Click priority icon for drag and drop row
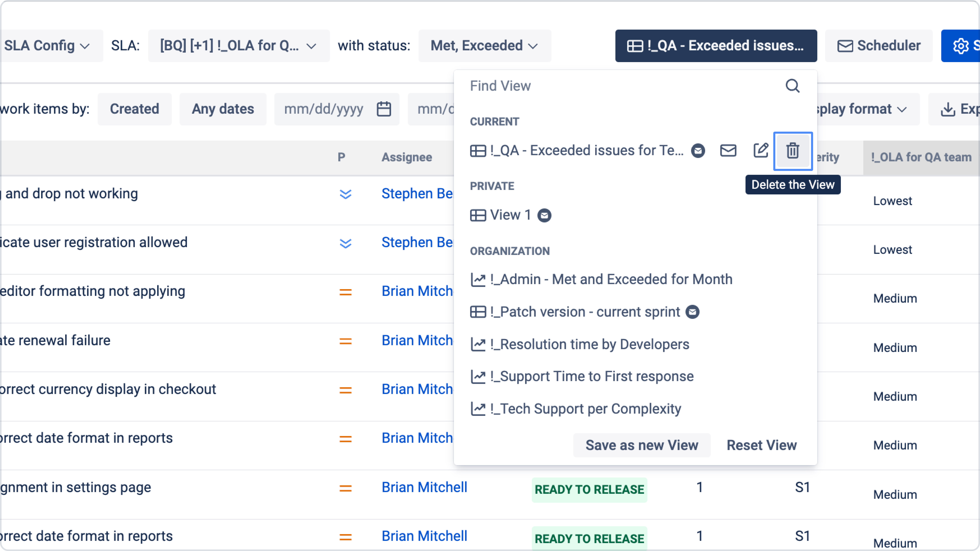980x551 pixels. point(345,194)
